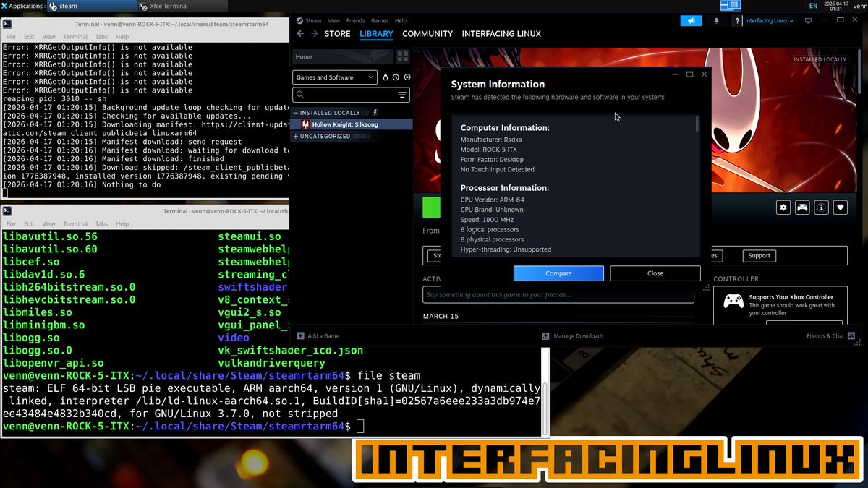Switch to the STORE tab
The height and width of the screenshot is (488, 868).
337,34
